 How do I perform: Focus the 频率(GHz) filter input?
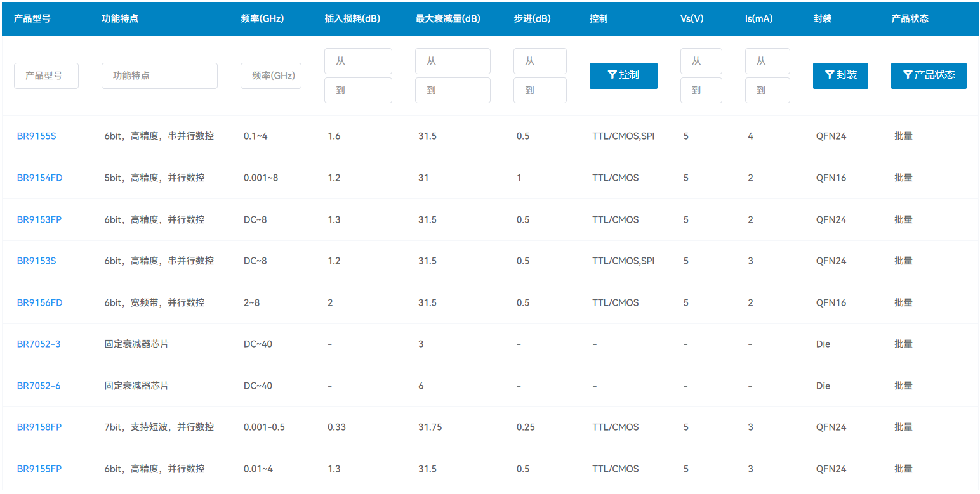point(271,75)
